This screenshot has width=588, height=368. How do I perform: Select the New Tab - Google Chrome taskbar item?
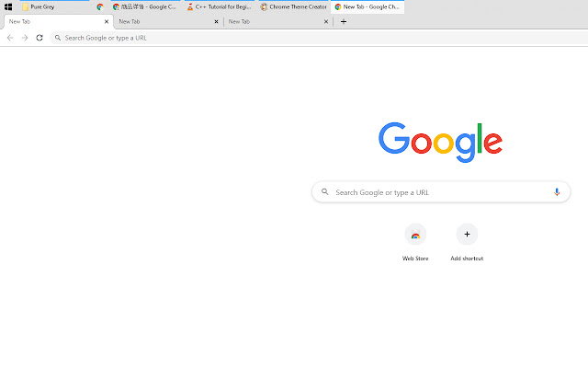[x=367, y=6]
